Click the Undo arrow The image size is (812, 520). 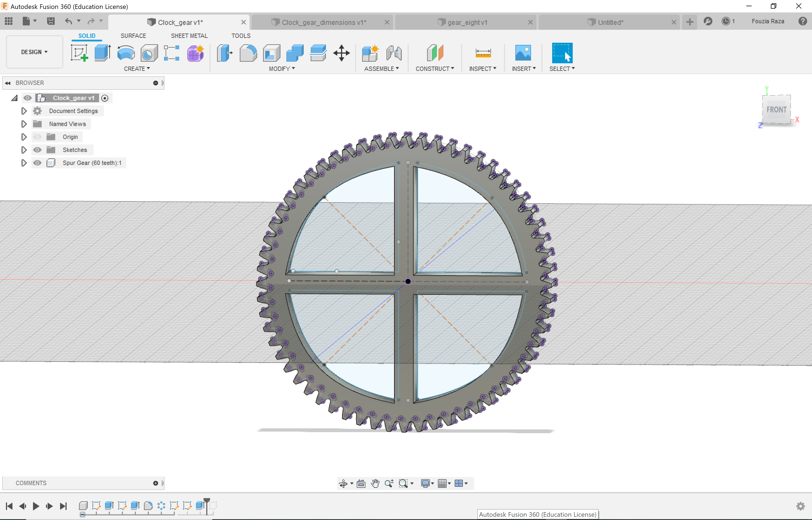[68, 21]
